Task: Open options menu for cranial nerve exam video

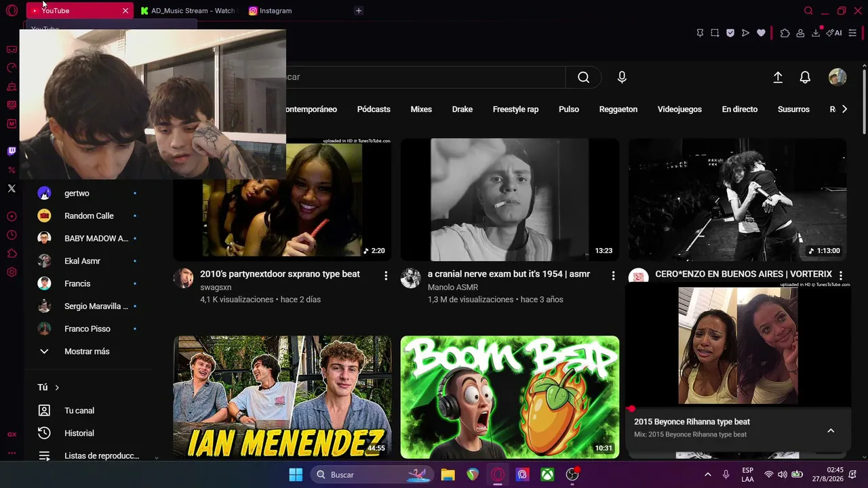Action: coord(613,275)
